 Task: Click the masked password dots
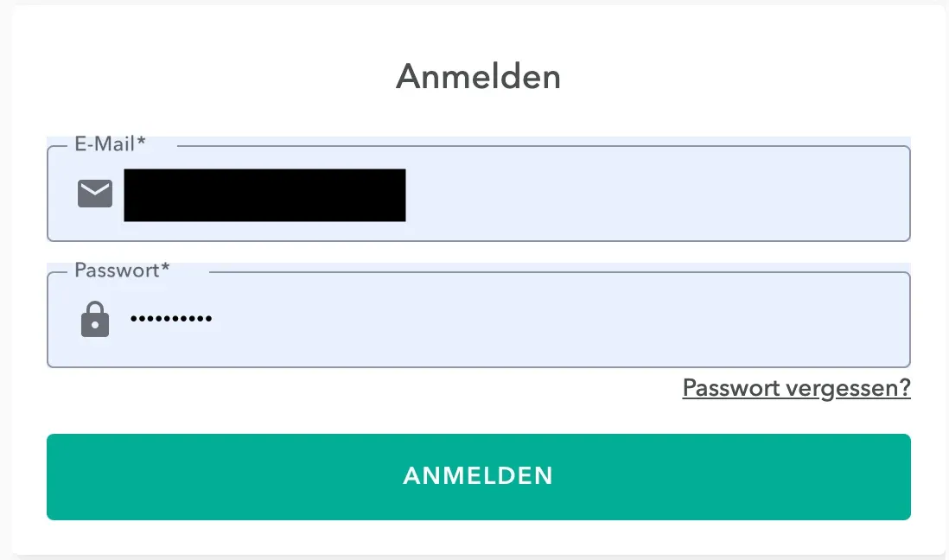[171, 318]
